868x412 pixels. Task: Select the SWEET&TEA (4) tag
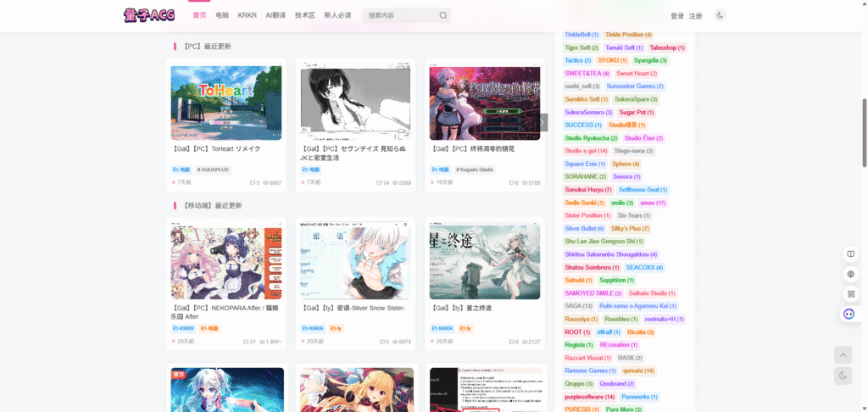(x=587, y=73)
